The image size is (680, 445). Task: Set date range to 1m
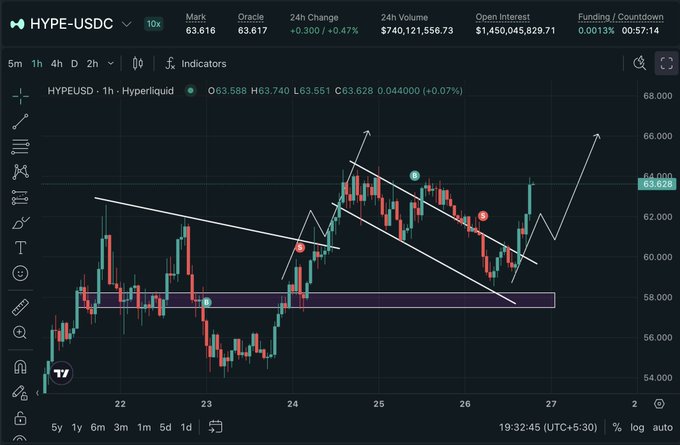(x=144, y=428)
